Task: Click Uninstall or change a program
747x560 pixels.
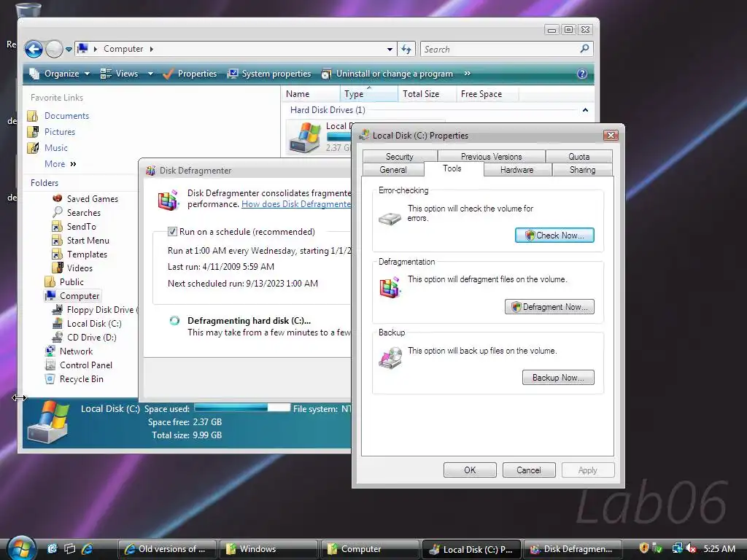Action: [x=387, y=74]
